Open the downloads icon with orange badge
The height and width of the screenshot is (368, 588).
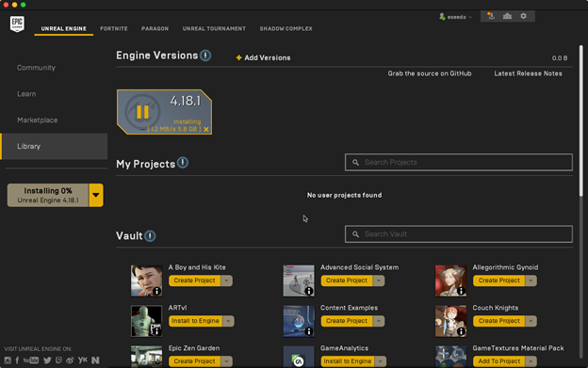pos(491,16)
